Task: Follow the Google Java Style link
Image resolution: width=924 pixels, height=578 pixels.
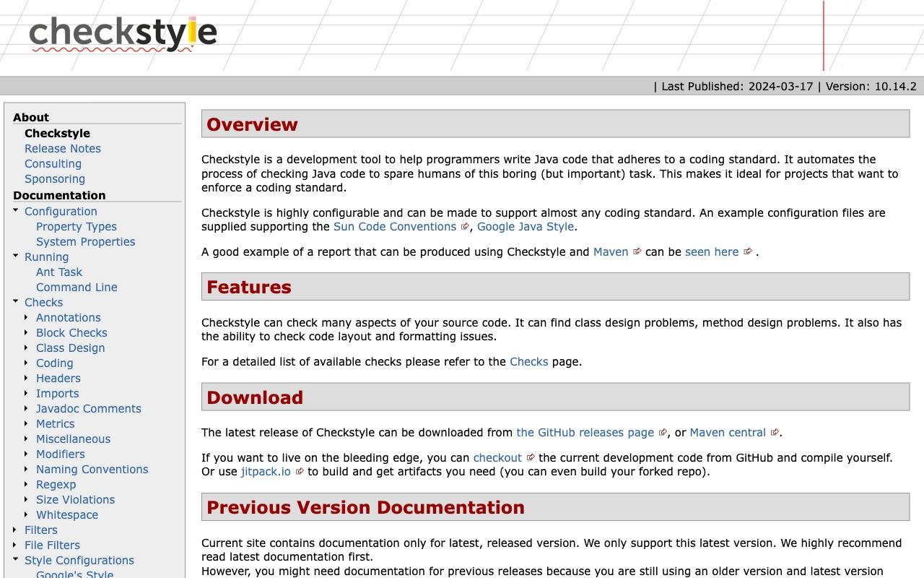Action: click(526, 227)
